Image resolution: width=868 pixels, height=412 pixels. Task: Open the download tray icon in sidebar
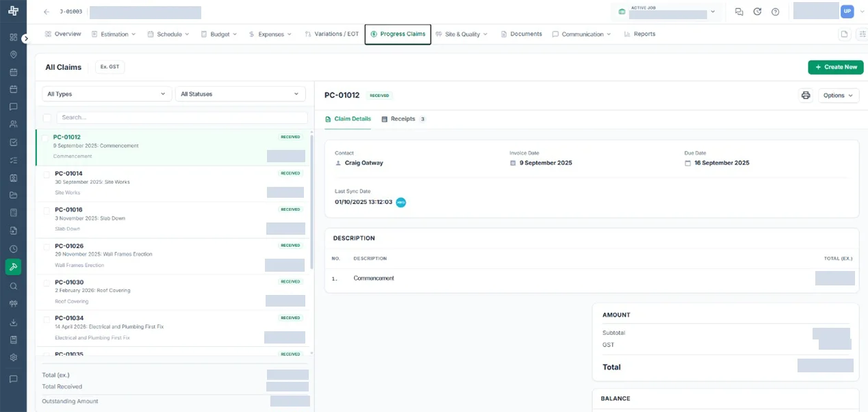(13, 322)
